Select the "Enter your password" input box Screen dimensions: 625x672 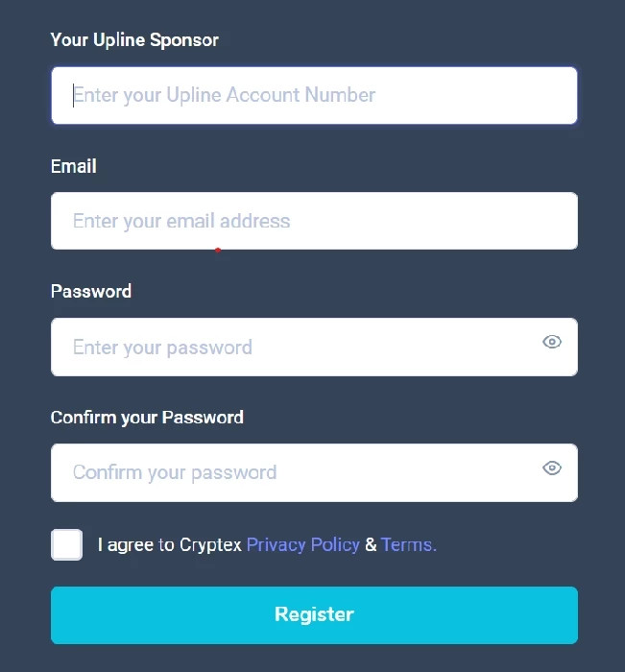314,347
